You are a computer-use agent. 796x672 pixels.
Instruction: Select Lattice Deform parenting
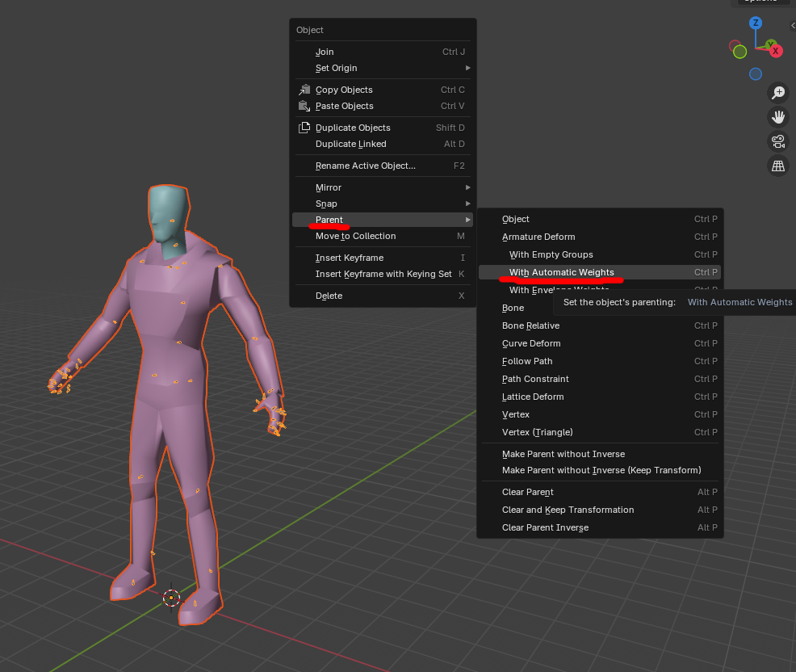[x=600, y=397]
